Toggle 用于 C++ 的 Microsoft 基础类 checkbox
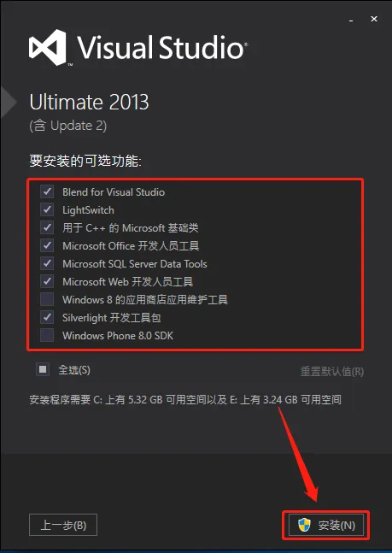The height and width of the screenshot is (553, 392). click(47, 228)
